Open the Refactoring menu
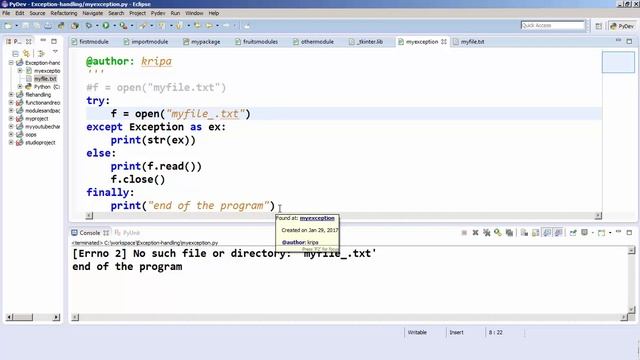 [64, 13]
